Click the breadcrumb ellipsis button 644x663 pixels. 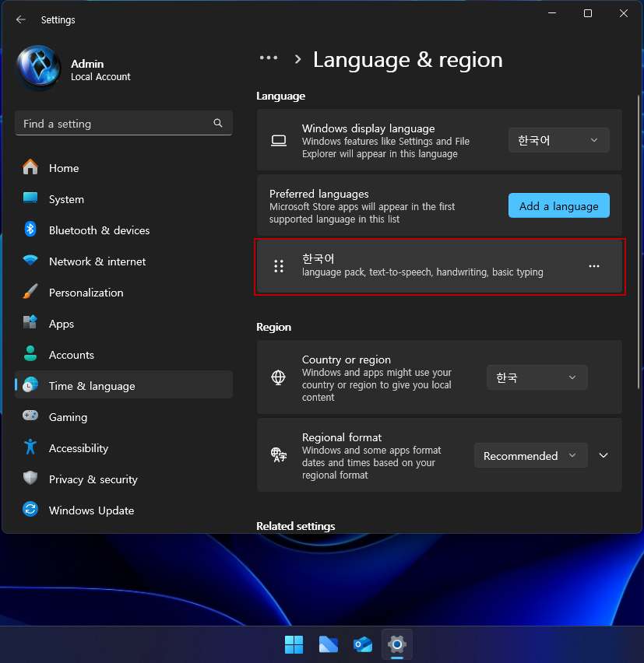point(269,58)
